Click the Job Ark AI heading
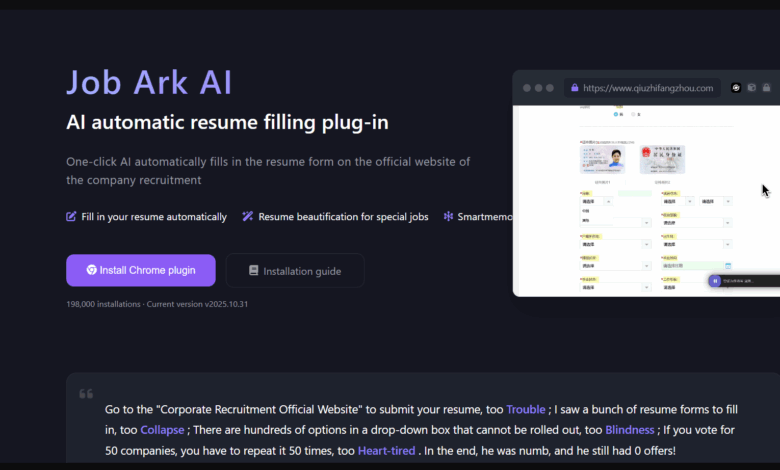 coord(149,82)
